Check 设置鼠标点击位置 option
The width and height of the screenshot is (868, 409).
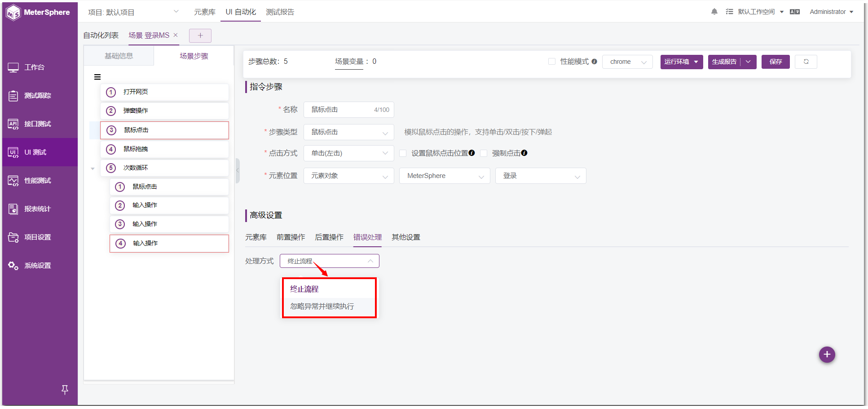point(403,153)
